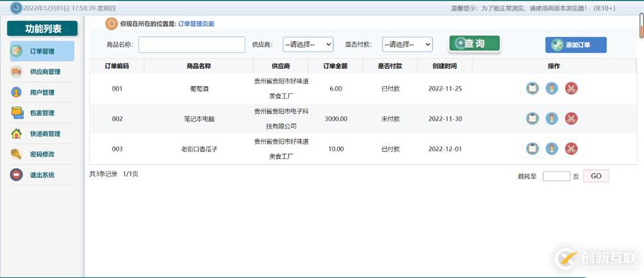
Task: Click the key icon for 密码修改
Action: [17, 154]
